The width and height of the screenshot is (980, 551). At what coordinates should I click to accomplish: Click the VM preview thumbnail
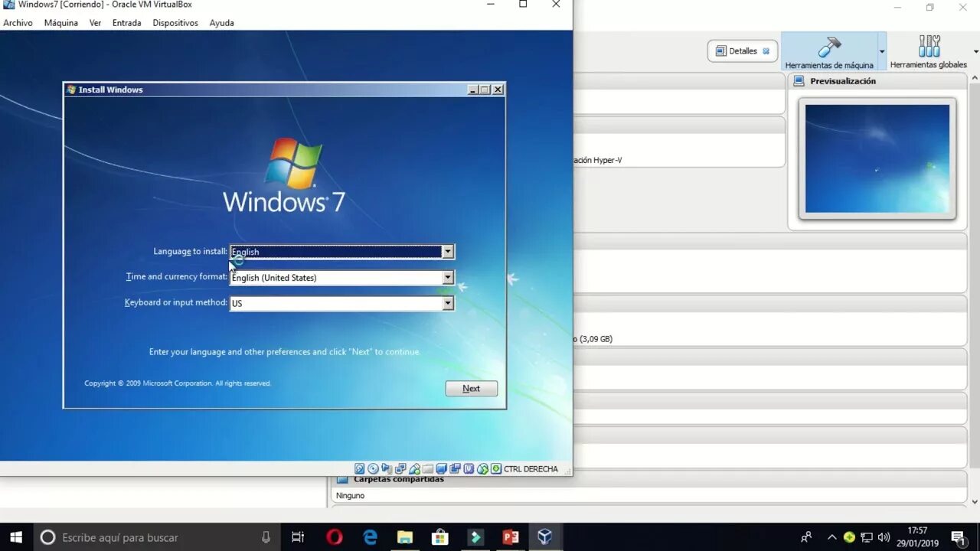tap(877, 159)
